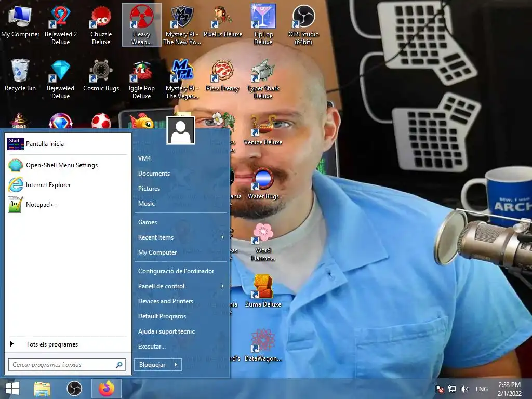Select the Bejeweled Deluxe shortcut
Viewport: 532px width, 399px height.
tap(60, 79)
